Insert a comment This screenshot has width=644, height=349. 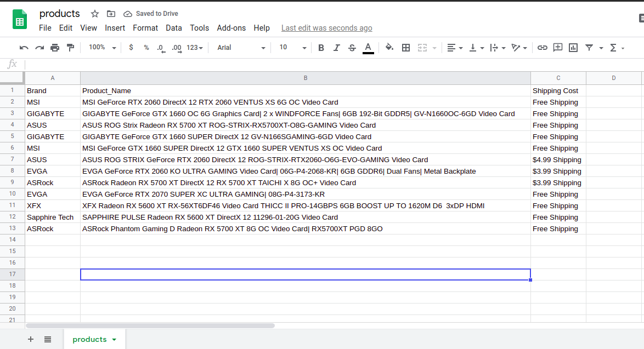point(558,48)
